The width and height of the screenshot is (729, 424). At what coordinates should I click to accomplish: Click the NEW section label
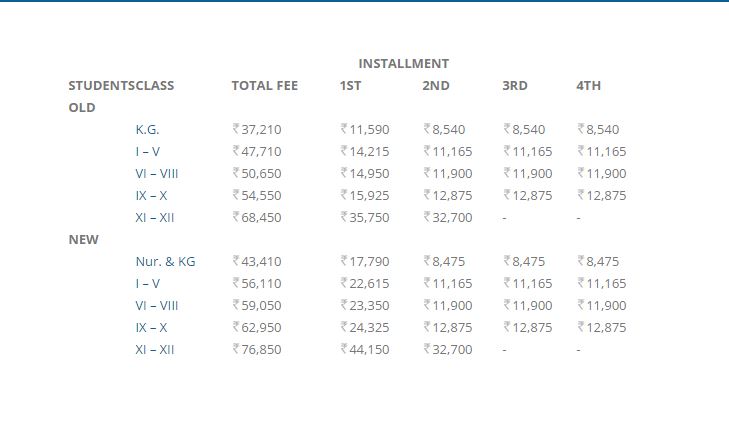pos(83,239)
